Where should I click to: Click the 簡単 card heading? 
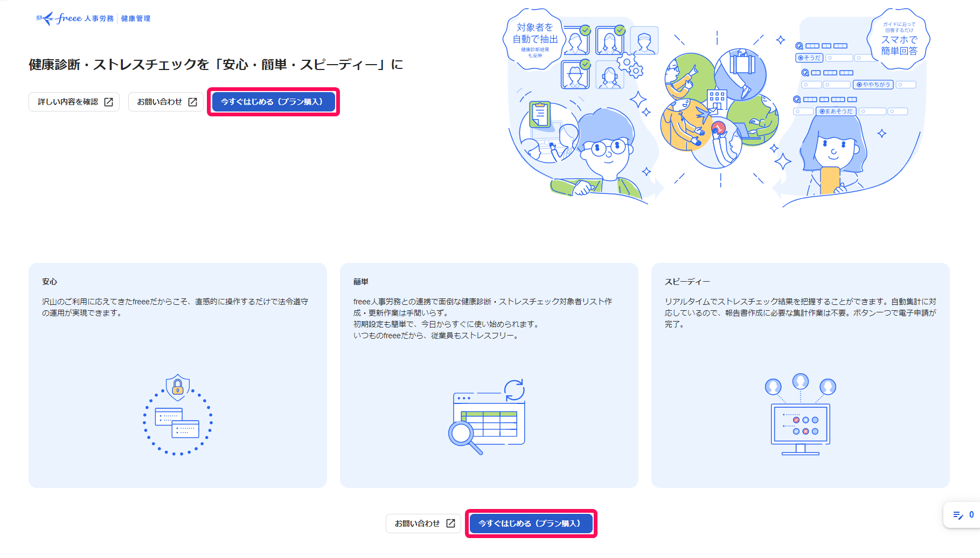point(361,282)
